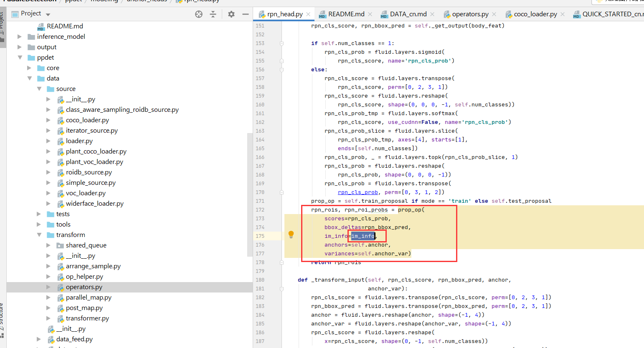Image resolution: width=644 pixels, height=348 pixels.
Task: Open the Project view dropdown
Action: click(48, 14)
